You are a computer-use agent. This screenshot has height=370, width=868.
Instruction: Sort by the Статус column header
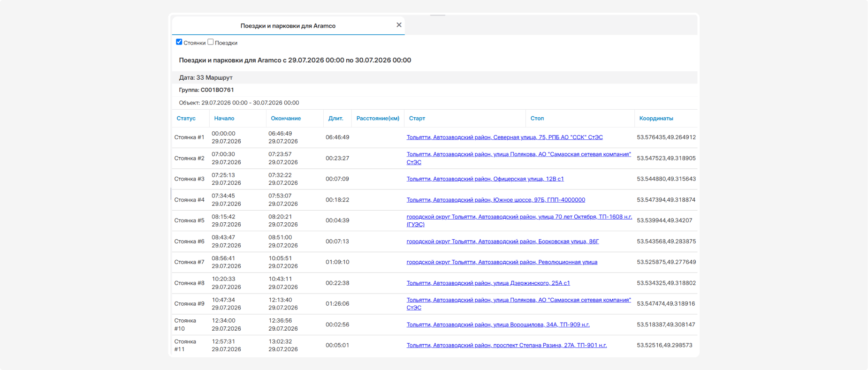186,119
